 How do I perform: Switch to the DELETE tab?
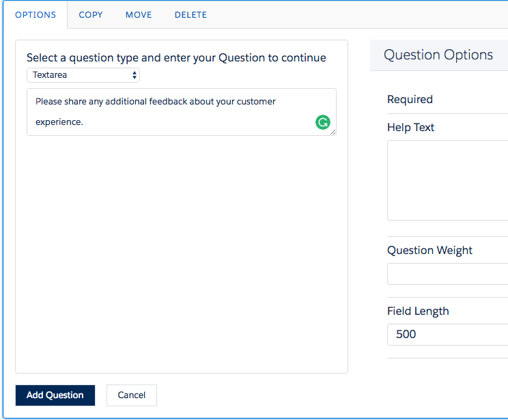(190, 15)
